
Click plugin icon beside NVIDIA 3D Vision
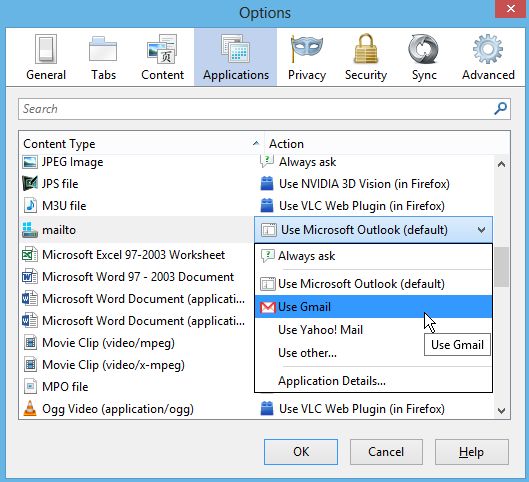(x=267, y=183)
